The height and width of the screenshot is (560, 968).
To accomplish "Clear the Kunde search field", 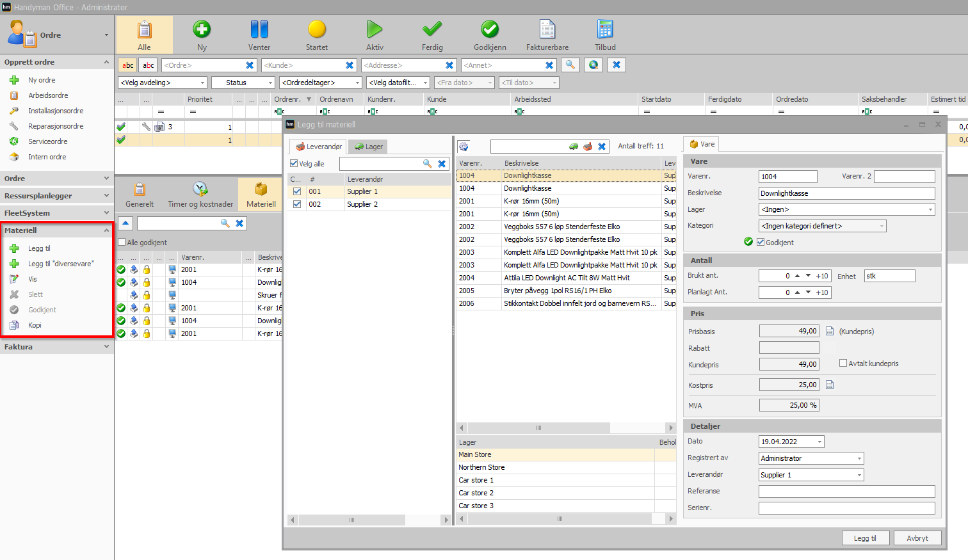I will tap(350, 65).
